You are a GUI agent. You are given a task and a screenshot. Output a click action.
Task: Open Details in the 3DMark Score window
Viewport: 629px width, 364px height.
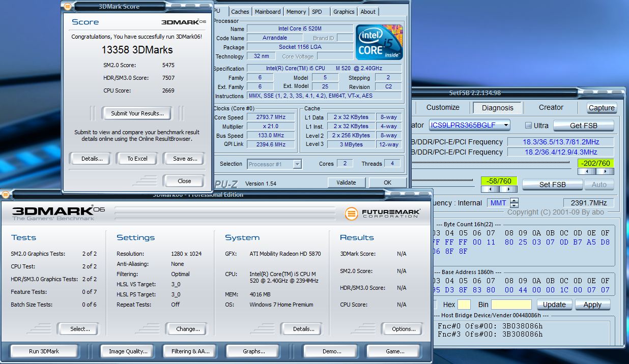pyautogui.click(x=92, y=159)
